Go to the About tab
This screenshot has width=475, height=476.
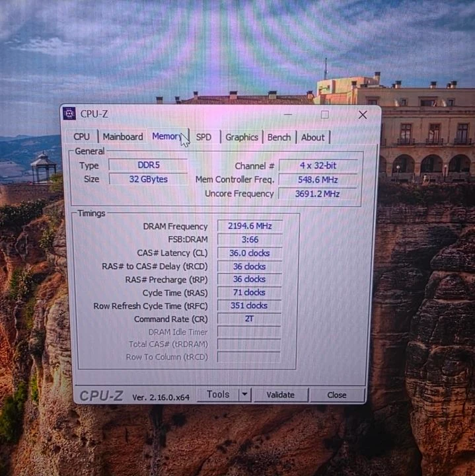[313, 138]
